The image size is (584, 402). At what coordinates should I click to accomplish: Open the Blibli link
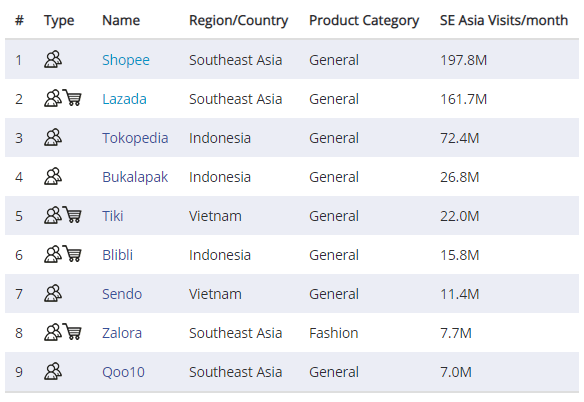(x=118, y=255)
